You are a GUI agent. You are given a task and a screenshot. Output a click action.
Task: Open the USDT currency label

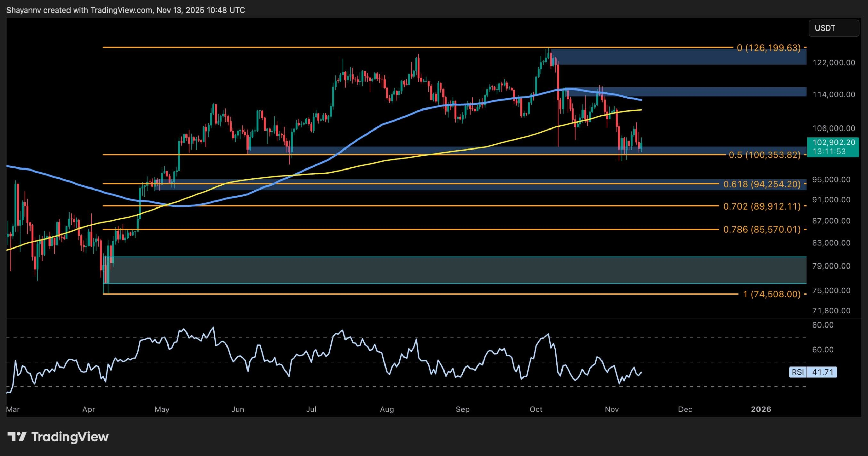(833, 28)
